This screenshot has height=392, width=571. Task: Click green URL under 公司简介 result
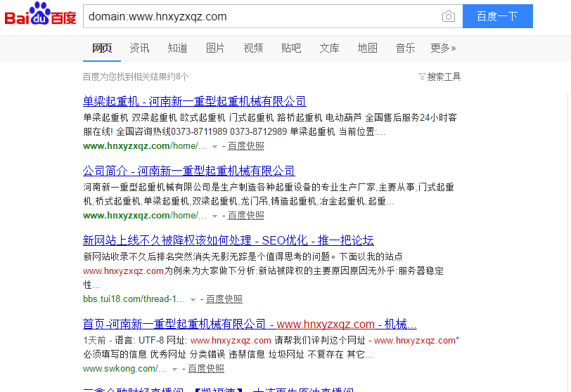point(145,215)
